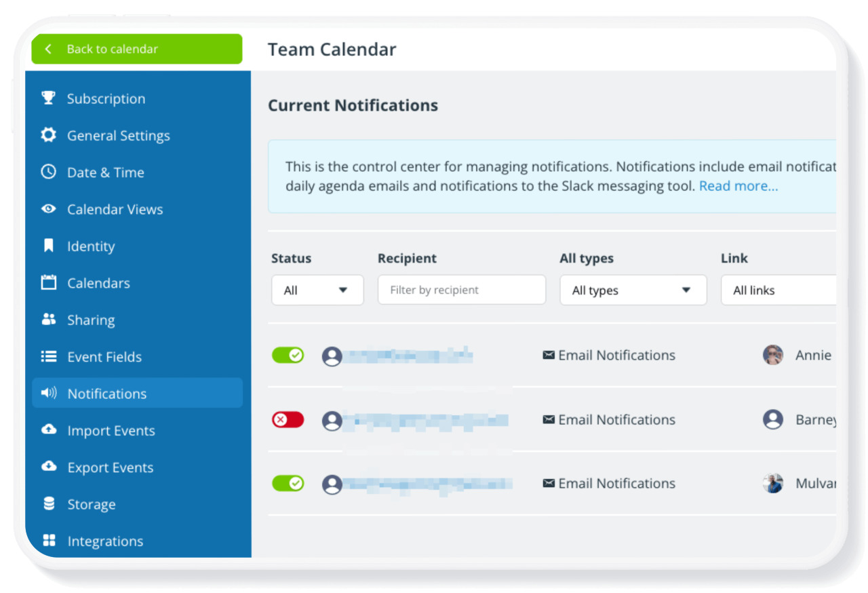The height and width of the screenshot is (593, 868).
Task: Expand the All types dropdown filter
Action: pyautogui.click(x=633, y=290)
